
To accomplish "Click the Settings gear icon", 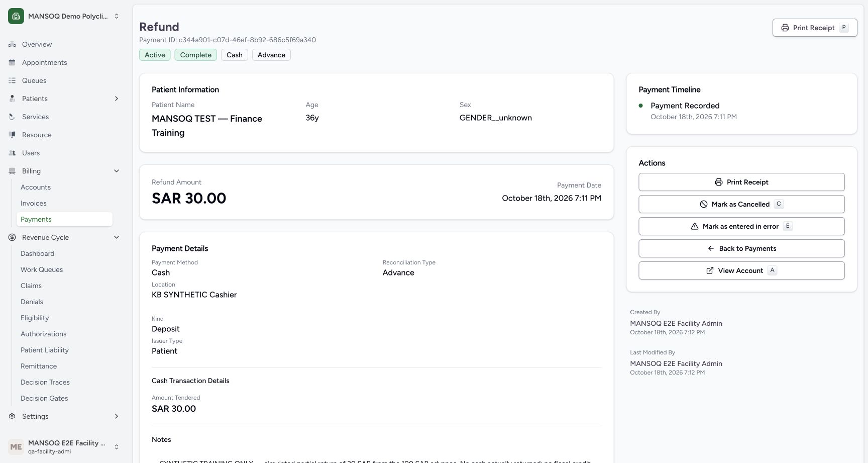I will [12, 416].
